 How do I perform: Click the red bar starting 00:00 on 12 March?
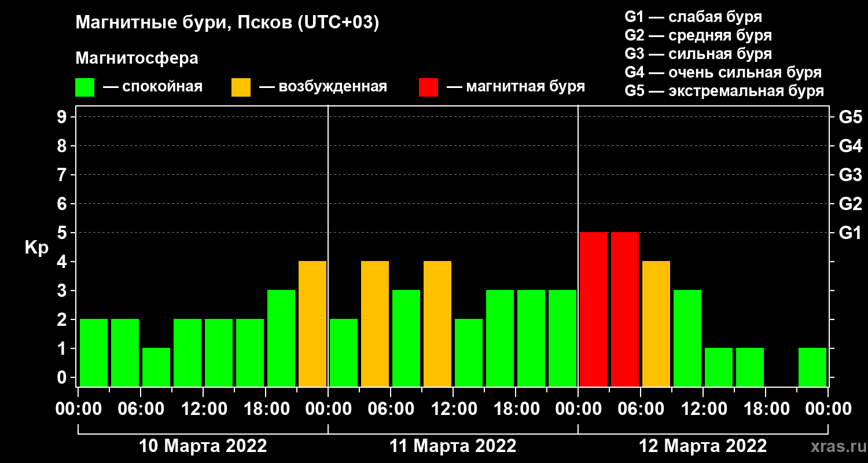point(594,309)
